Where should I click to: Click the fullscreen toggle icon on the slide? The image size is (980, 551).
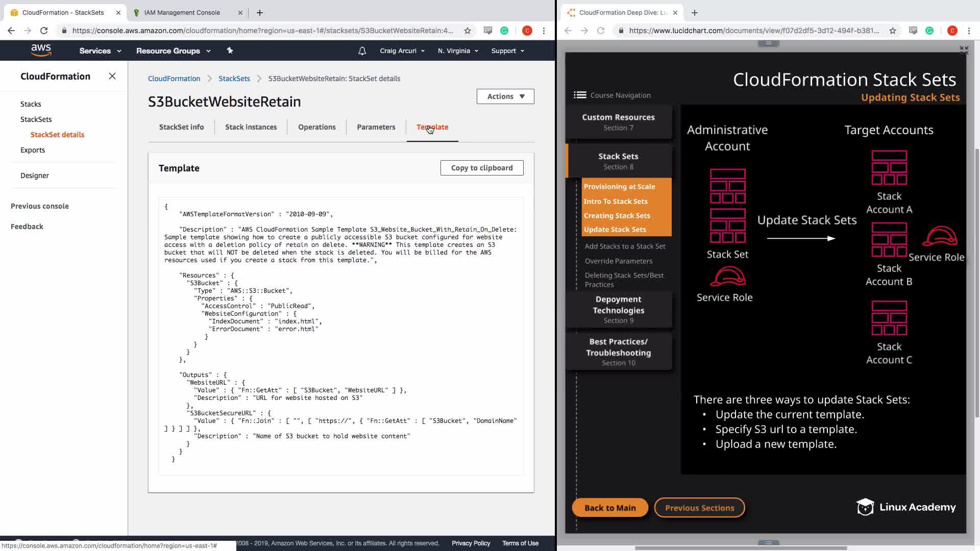[x=963, y=50]
